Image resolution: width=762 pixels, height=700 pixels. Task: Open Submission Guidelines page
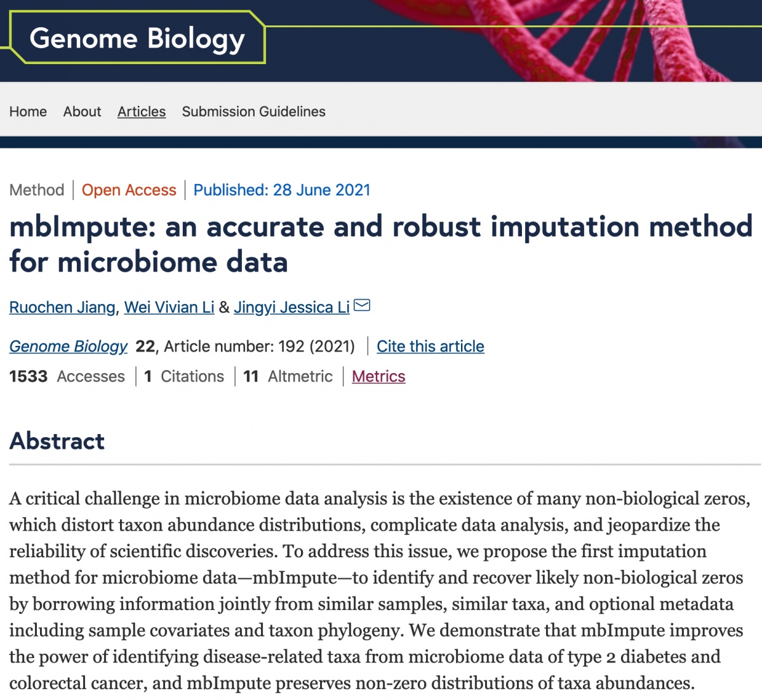coord(253,112)
